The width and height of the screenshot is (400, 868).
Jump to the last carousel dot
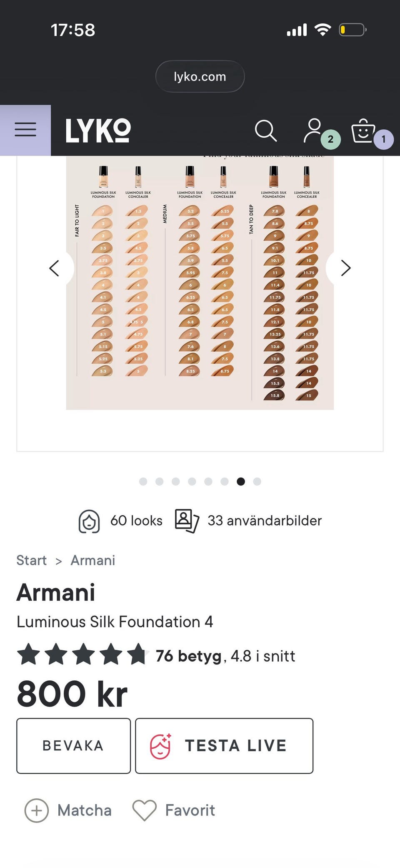click(x=257, y=481)
